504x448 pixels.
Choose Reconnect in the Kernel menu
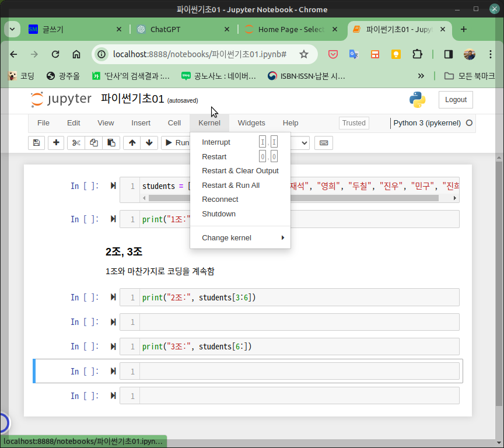(x=240, y=199)
